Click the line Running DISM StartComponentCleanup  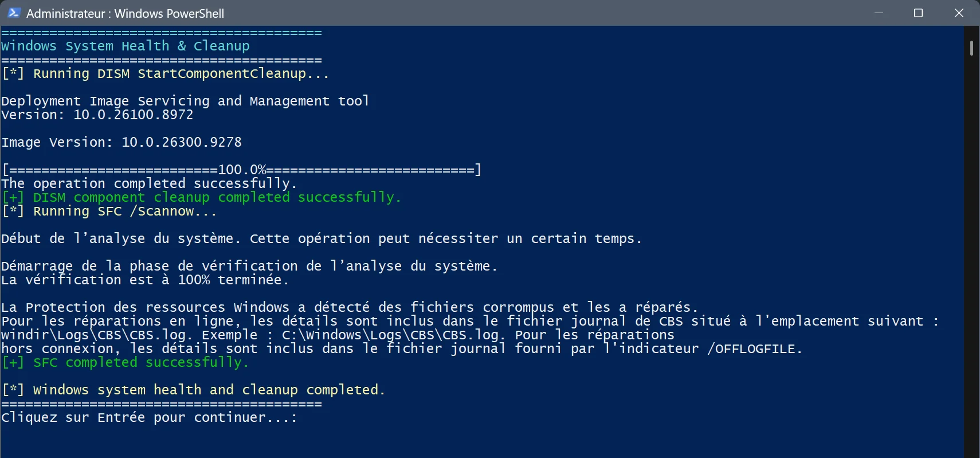click(165, 73)
